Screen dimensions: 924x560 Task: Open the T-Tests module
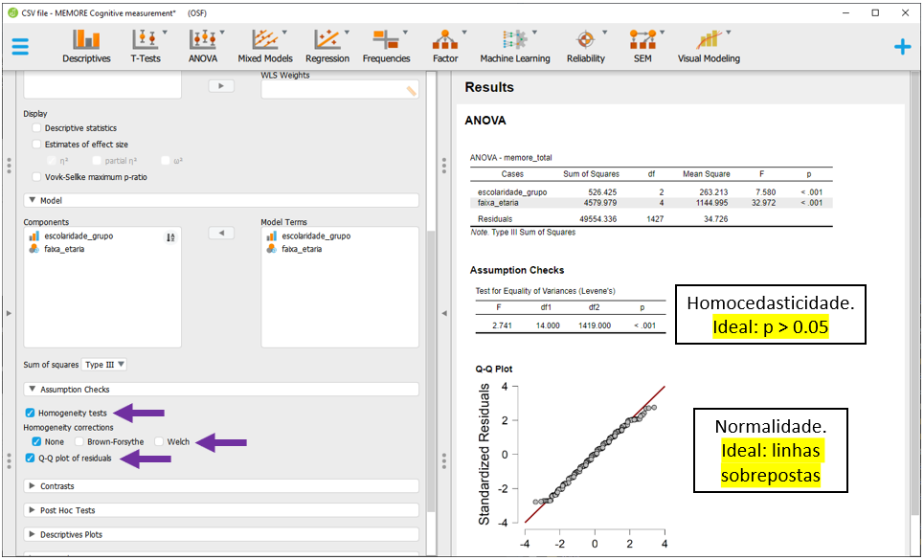(x=146, y=47)
